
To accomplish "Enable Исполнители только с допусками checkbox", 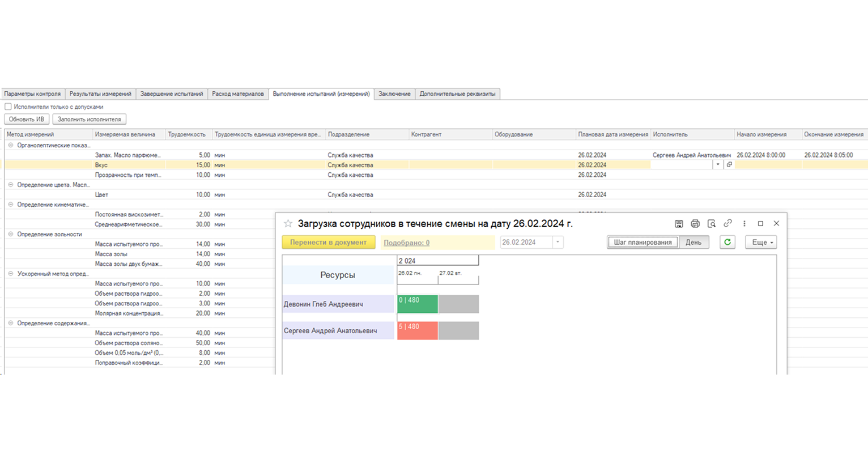I will (8, 107).
